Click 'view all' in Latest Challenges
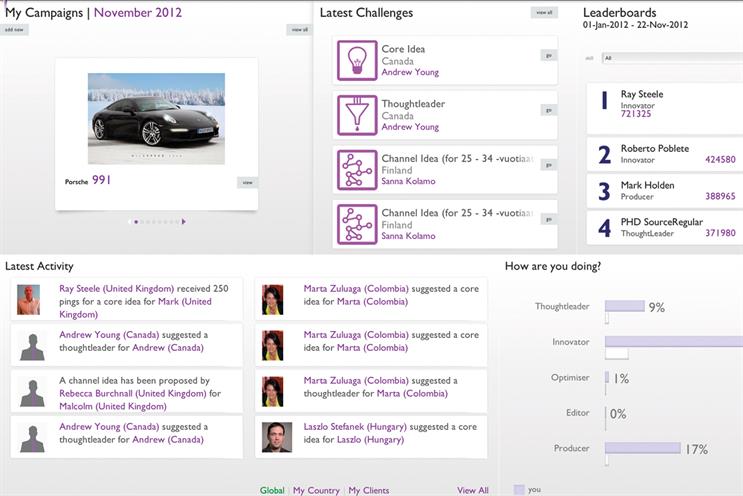This screenshot has height=496, width=743. point(544,12)
